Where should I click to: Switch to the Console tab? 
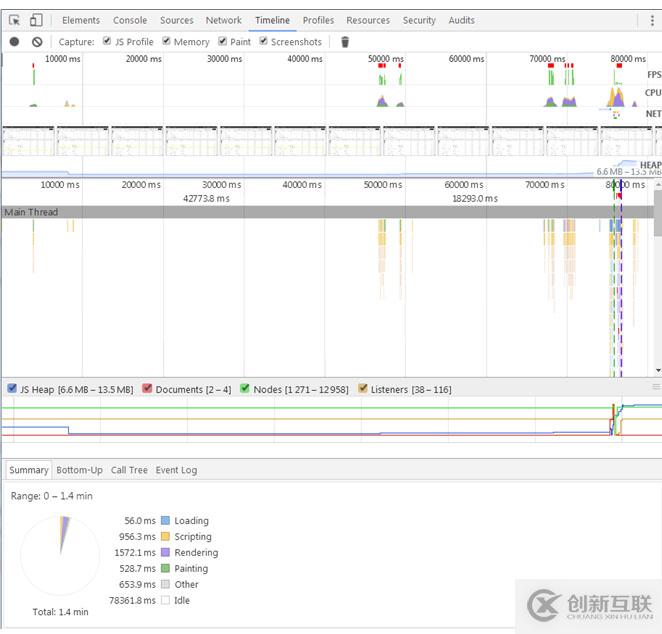click(x=130, y=20)
